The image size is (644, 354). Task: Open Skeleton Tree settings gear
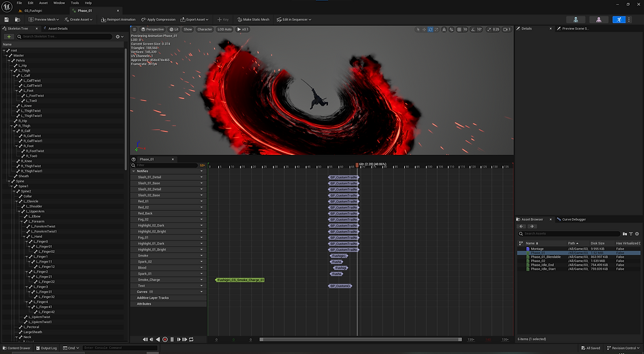pyautogui.click(x=118, y=37)
